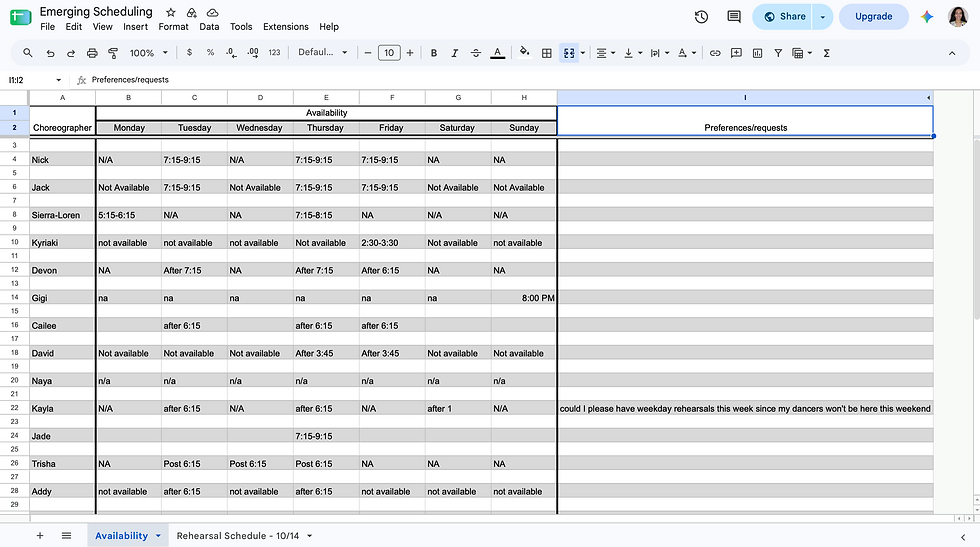This screenshot has width=980, height=547.
Task: Open the search menus magnifier icon
Action: [28, 53]
